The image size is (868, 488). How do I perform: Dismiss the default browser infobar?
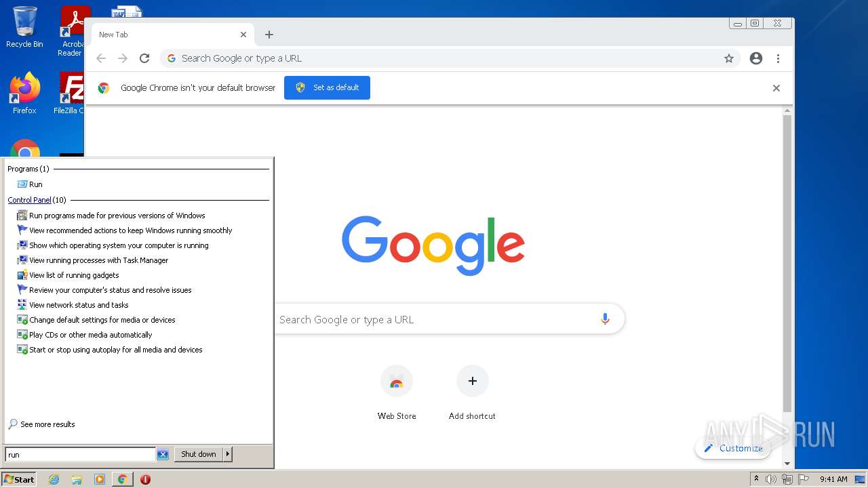776,88
